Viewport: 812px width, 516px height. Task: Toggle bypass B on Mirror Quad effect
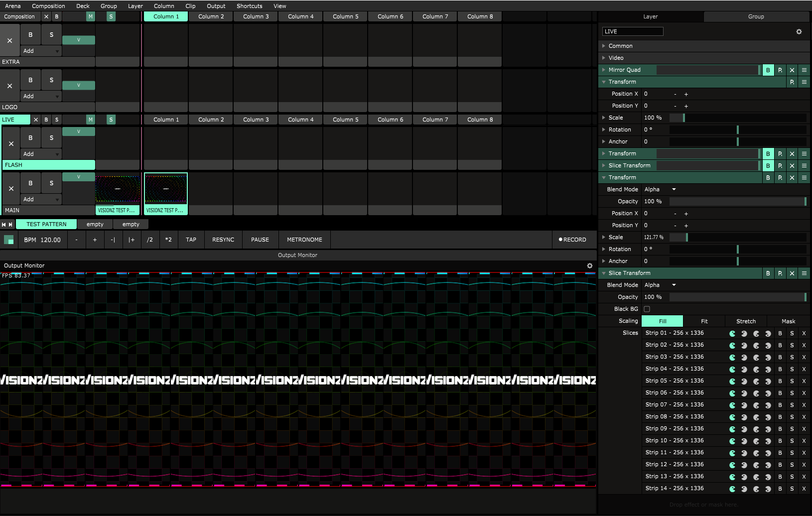click(768, 70)
